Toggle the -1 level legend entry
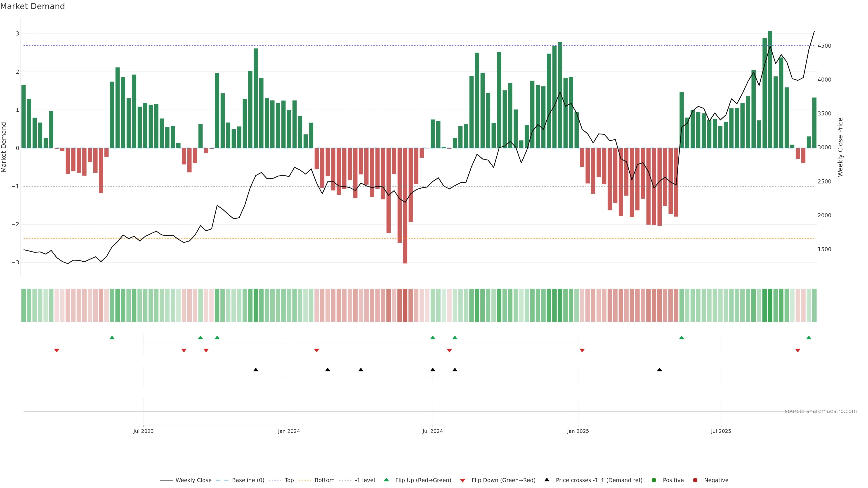 click(365, 480)
